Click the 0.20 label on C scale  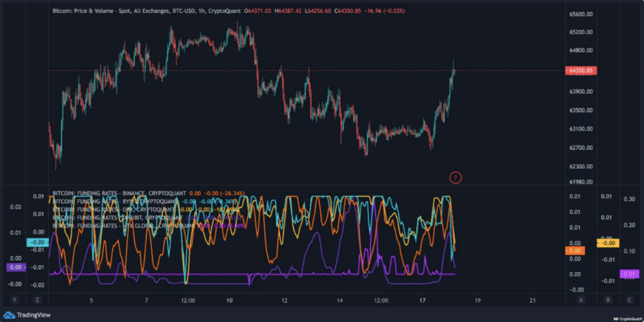(629, 226)
